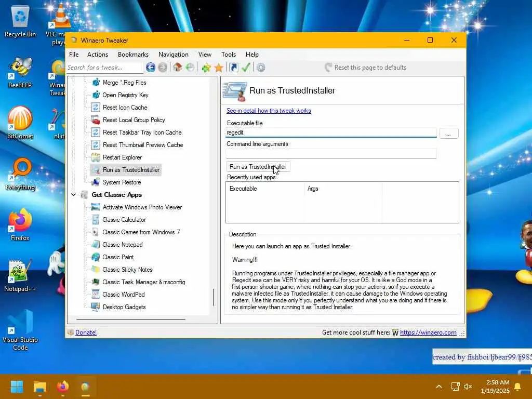
Task: Open settings gear icon in toolbar
Action: [261, 68]
